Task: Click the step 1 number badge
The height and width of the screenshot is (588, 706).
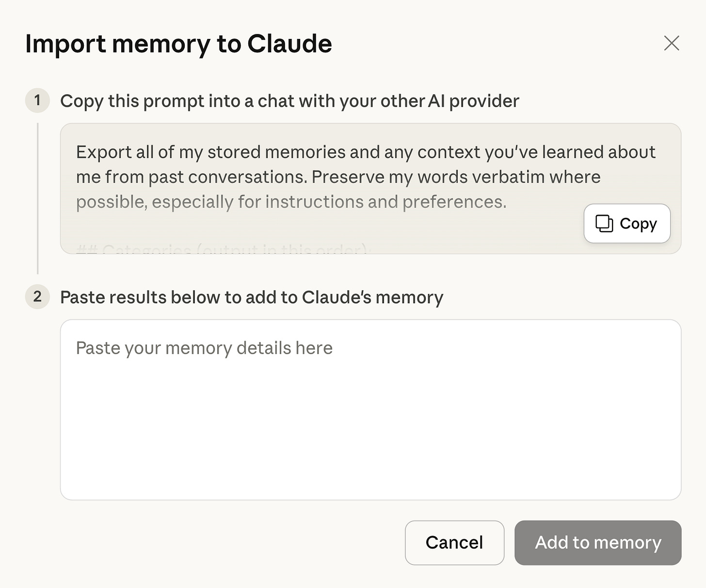Action: [x=37, y=100]
